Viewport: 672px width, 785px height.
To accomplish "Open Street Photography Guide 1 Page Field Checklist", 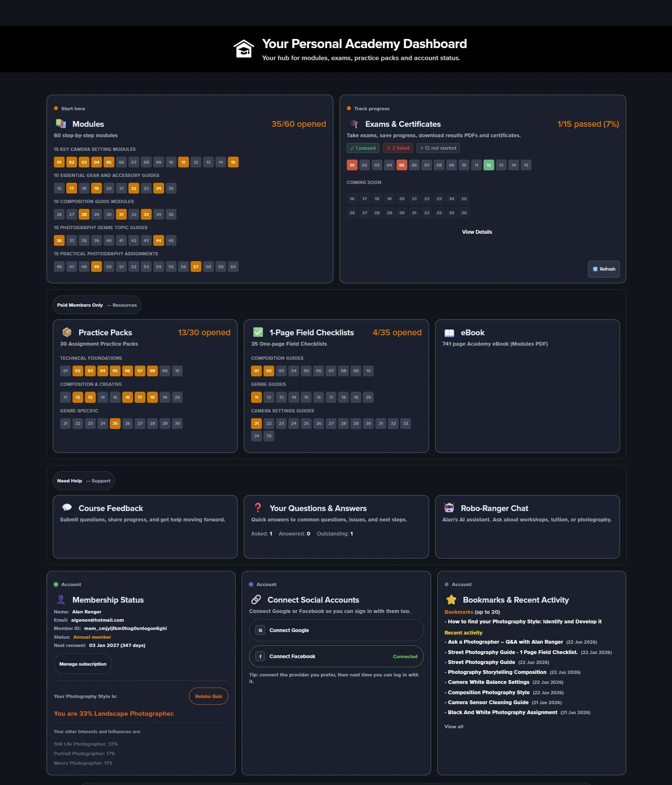I will pyautogui.click(x=512, y=652).
